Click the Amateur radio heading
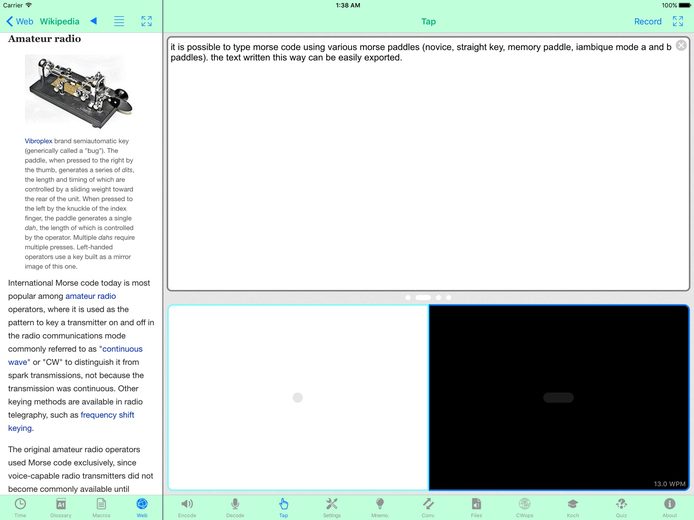Viewport: 694px width, 520px height. point(44,39)
